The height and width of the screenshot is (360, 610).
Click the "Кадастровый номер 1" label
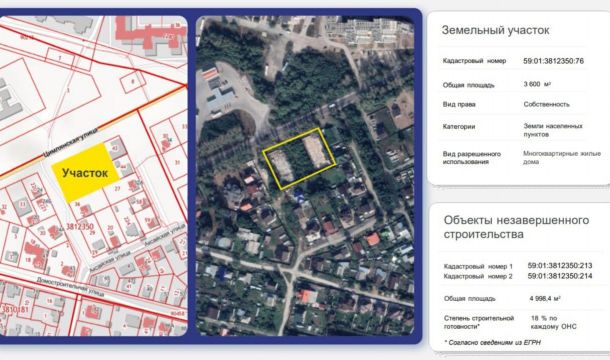[x=478, y=267]
